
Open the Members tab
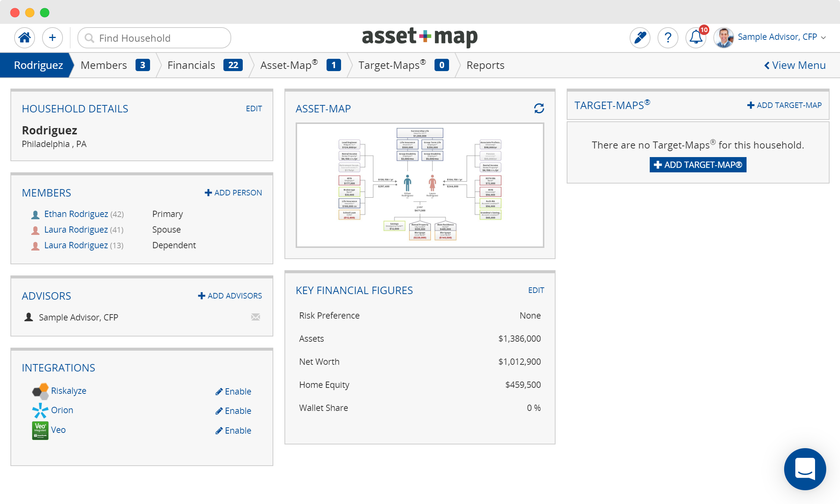104,65
